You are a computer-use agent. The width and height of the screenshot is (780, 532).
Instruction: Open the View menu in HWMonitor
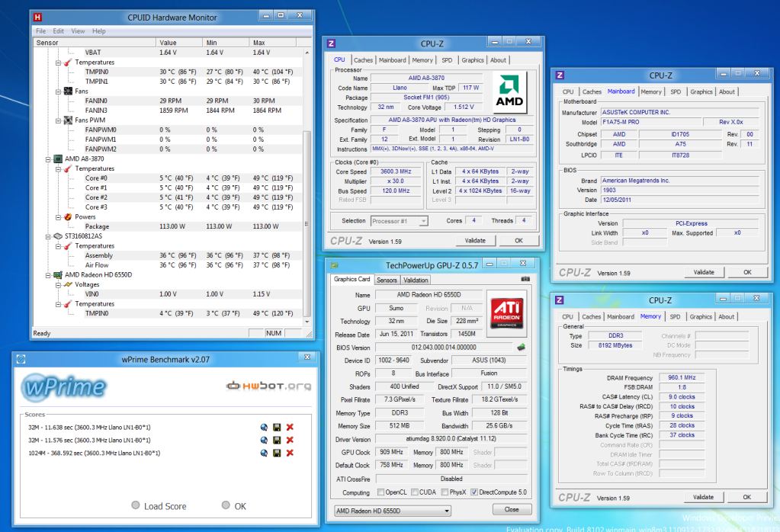click(x=78, y=30)
